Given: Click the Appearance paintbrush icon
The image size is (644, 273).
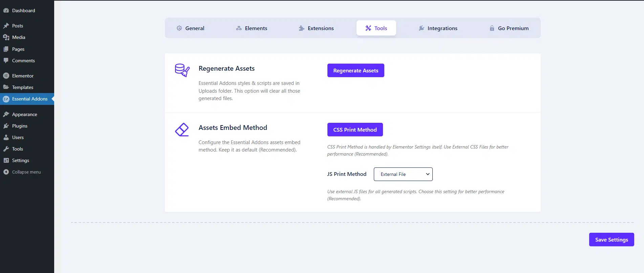Looking at the screenshot, I should pos(6,114).
